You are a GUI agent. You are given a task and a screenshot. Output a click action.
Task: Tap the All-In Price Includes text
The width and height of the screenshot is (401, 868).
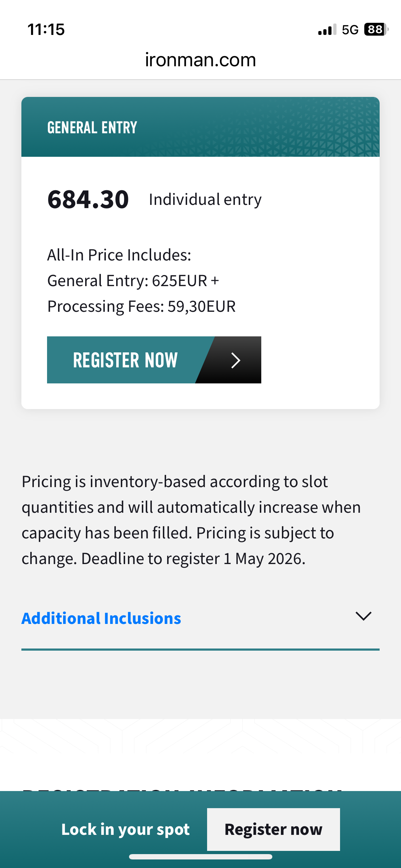tap(119, 255)
